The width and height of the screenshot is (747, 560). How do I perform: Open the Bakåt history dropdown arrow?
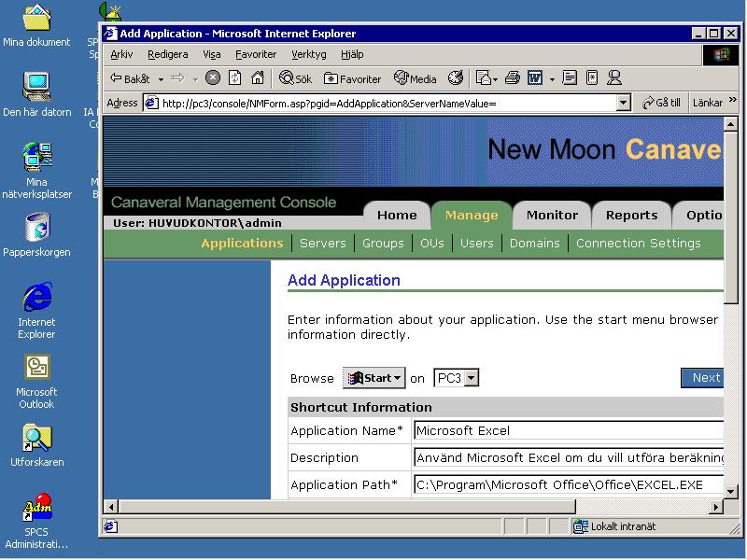[x=161, y=79]
